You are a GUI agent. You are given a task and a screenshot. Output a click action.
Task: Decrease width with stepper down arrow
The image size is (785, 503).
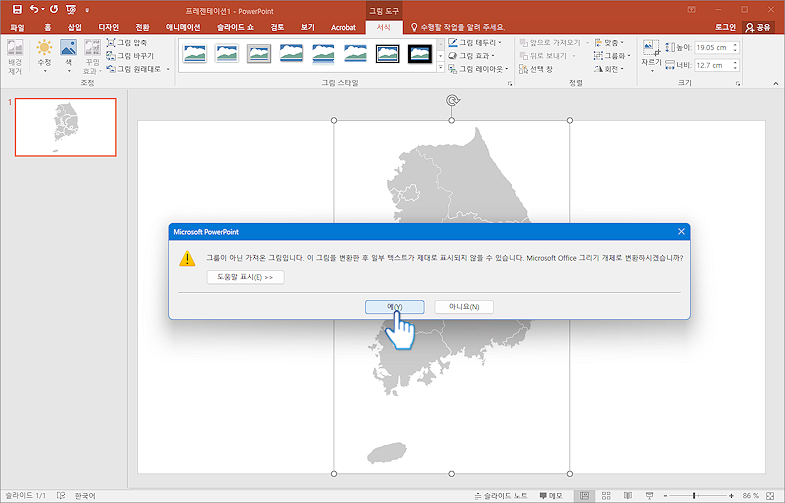(735, 68)
